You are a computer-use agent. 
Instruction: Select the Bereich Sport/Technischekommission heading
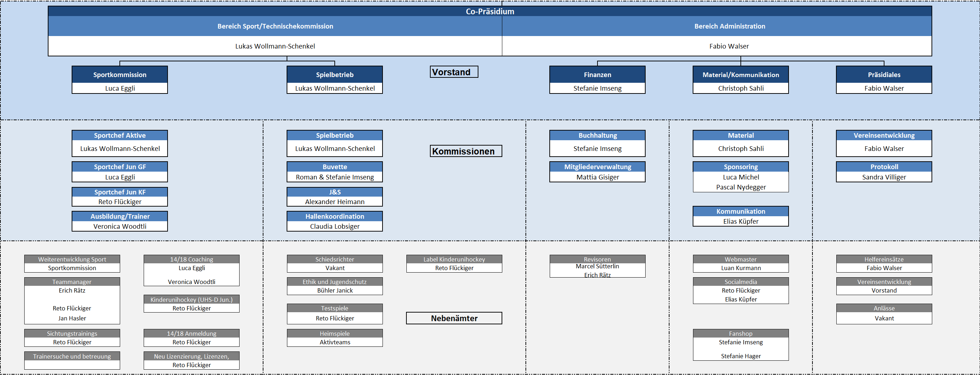click(x=275, y=26)
